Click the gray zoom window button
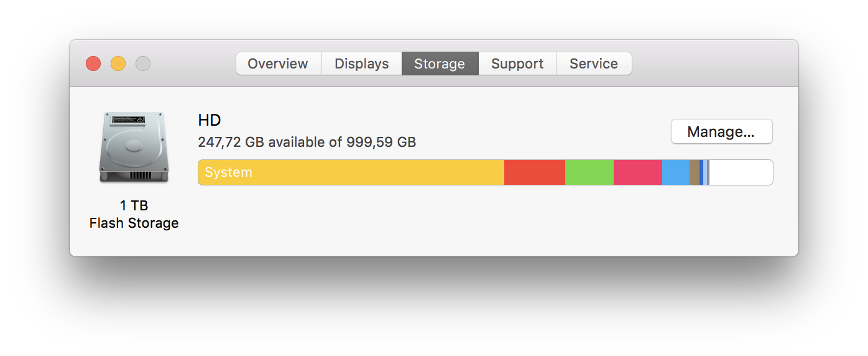This screenshot has height=356, width=868. coord(143,63)
